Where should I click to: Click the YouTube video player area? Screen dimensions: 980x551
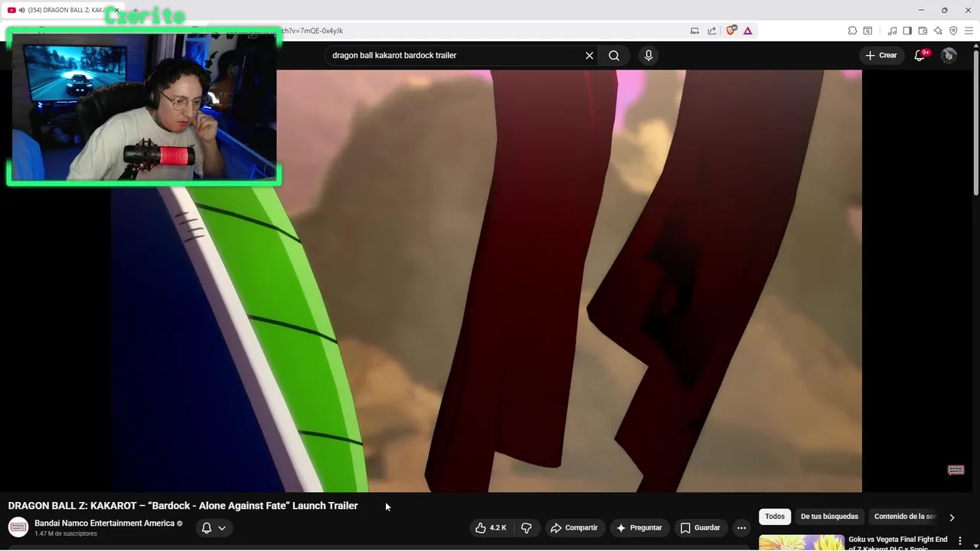click(x=486, y=281)
